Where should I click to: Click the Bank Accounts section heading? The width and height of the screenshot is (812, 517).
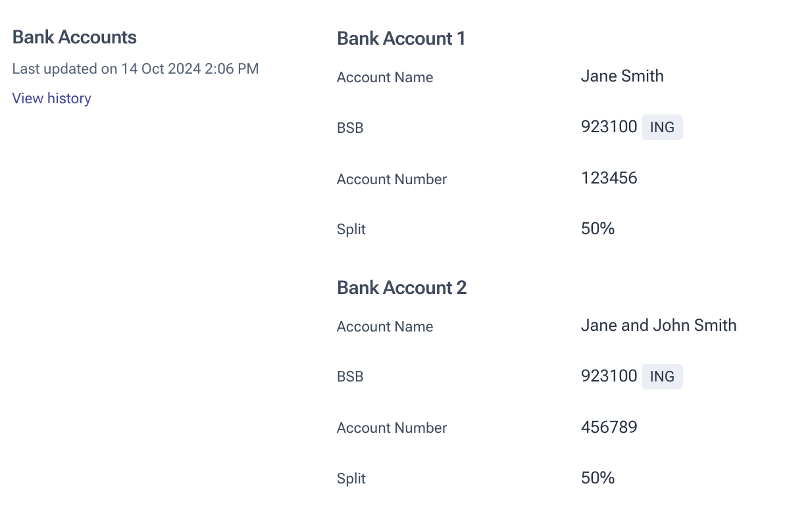(x=74, y=37)
